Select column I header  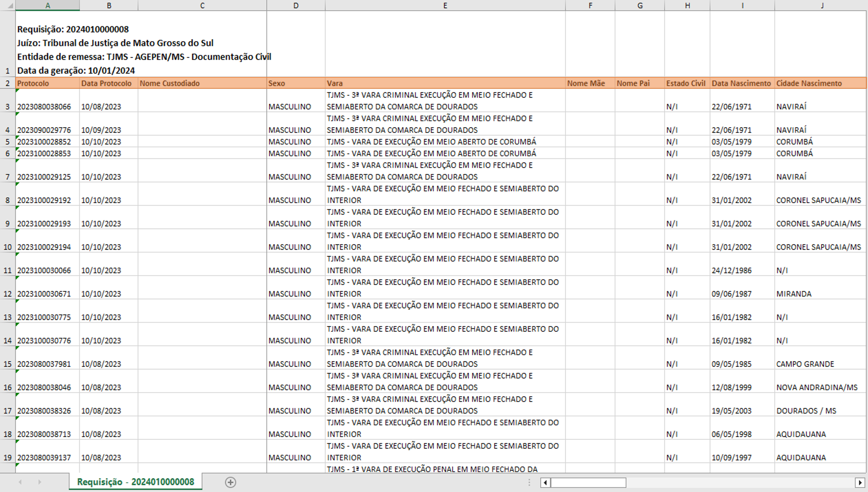[x=742, y=5]
